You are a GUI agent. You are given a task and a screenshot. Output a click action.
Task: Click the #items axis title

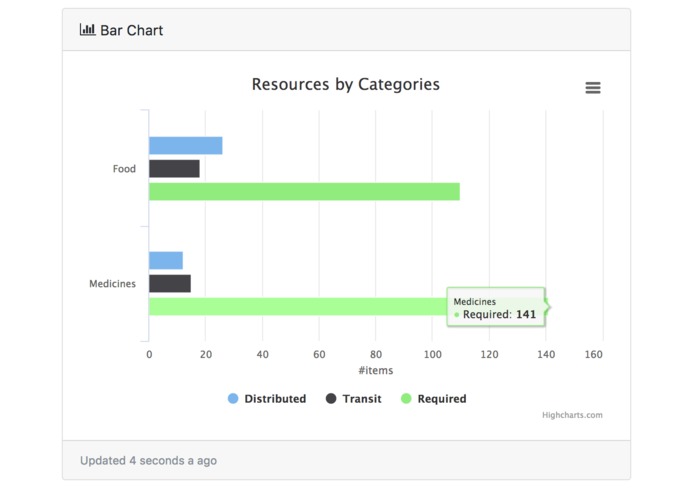[x=376, y=370]
